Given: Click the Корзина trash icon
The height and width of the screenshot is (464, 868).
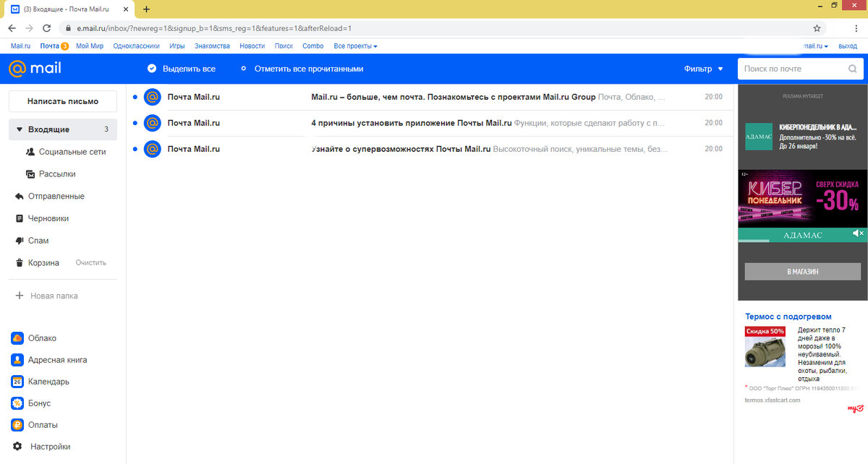Looking at the screenshot, I should click(19, 262).
